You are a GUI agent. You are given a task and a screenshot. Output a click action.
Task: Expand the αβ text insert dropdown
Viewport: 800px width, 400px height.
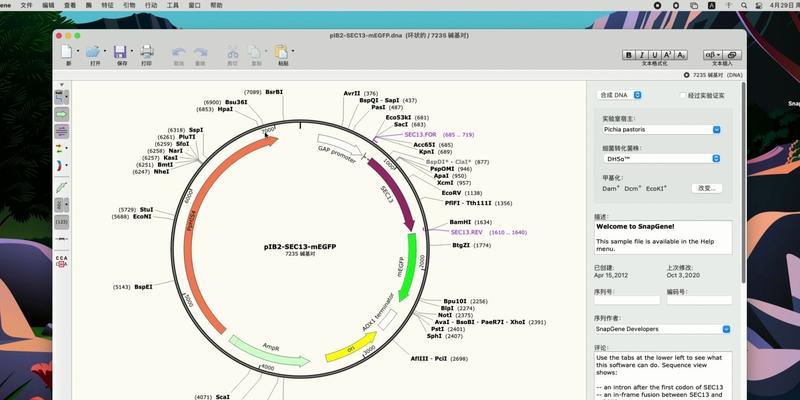click(x=713, y=55)
